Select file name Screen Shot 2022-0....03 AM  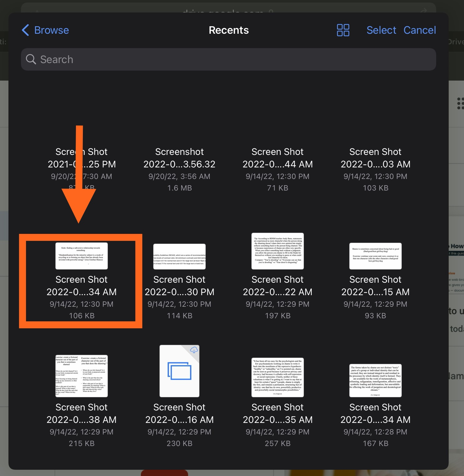click(x=376, y=158)
